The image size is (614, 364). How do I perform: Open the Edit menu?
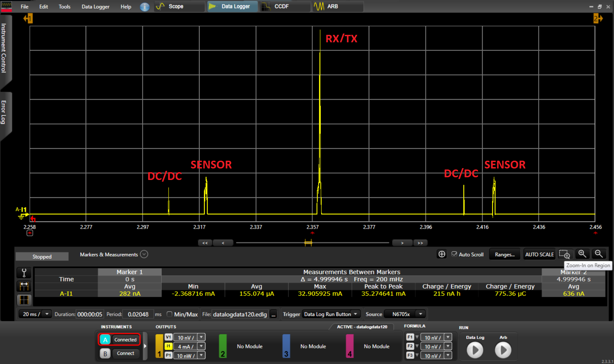[x=44, y=6]
